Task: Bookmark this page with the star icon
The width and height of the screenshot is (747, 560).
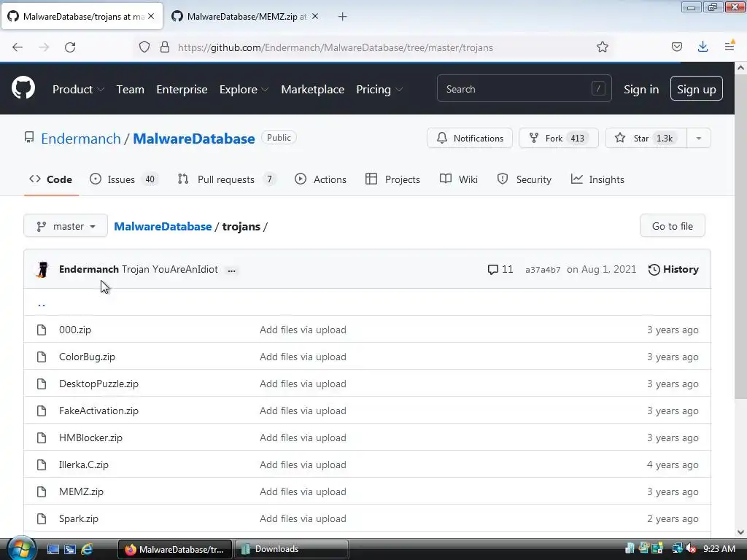Action: 602,47
